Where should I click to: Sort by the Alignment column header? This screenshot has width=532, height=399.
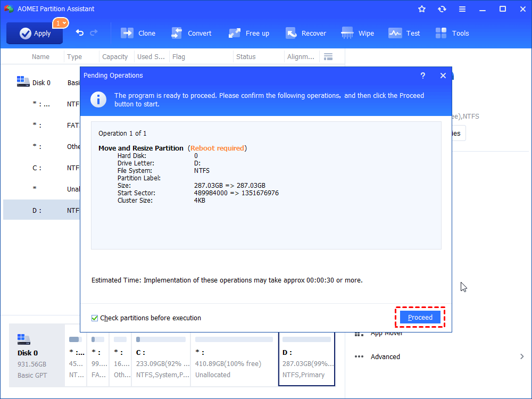click(301, 57)
